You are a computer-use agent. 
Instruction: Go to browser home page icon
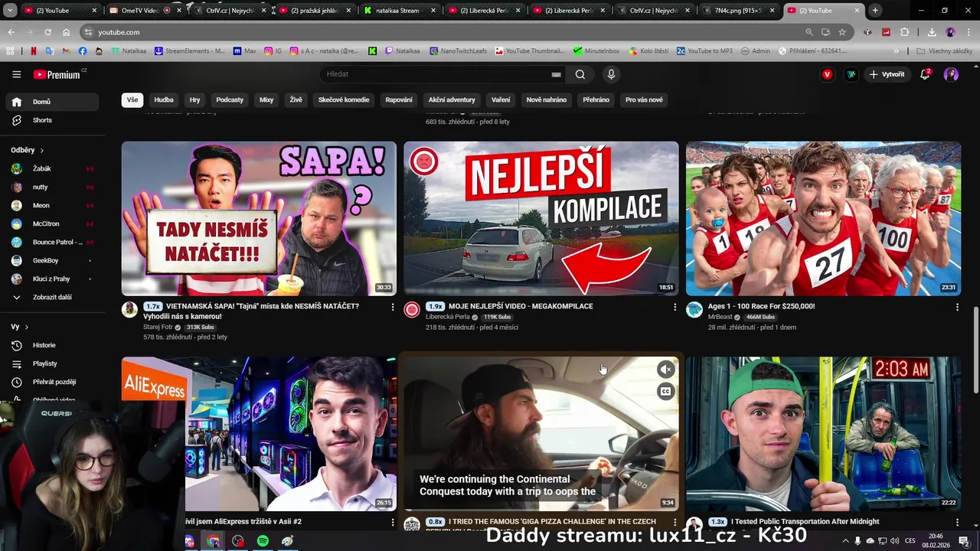pos(66,32)
